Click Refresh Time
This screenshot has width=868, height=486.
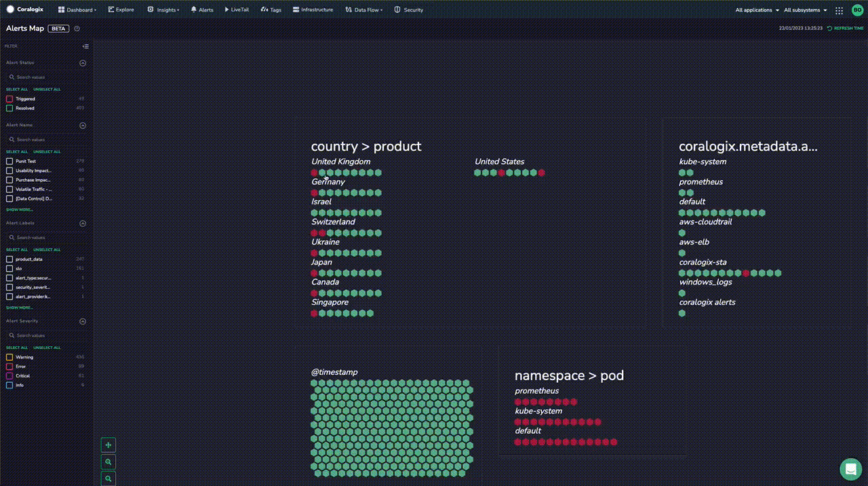(846, 29)
